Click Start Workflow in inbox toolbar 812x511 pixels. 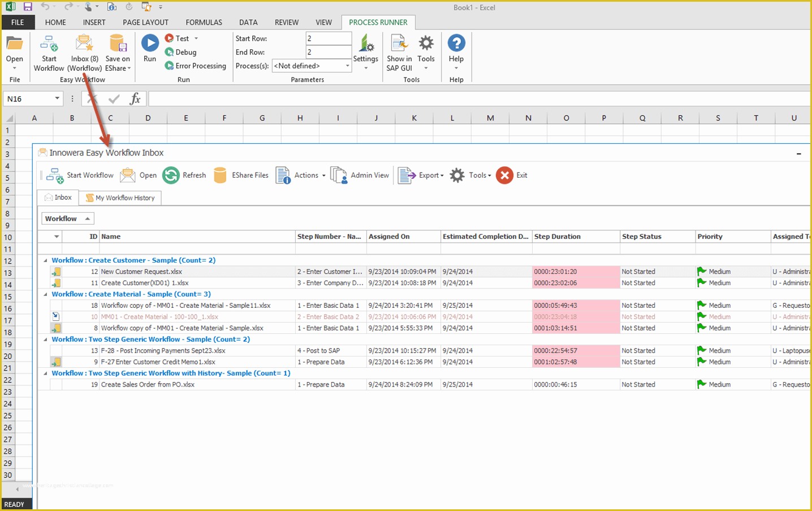[x=80, y=175]
